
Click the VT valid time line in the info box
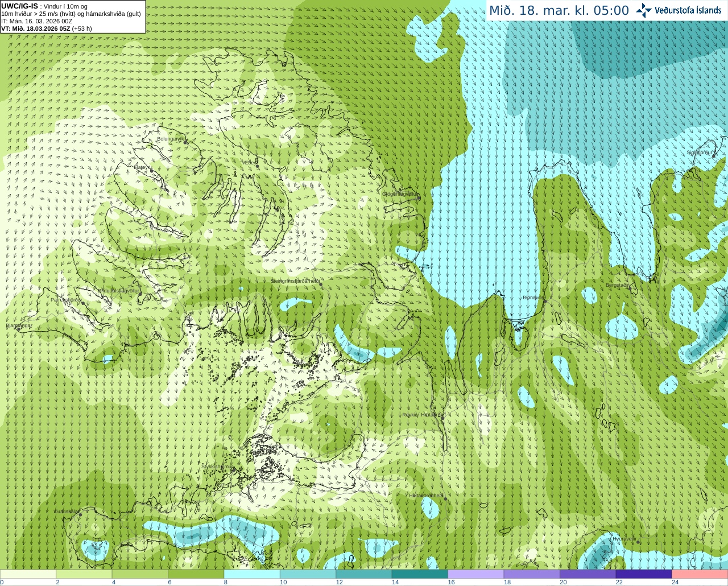click(x=47, y=28)
